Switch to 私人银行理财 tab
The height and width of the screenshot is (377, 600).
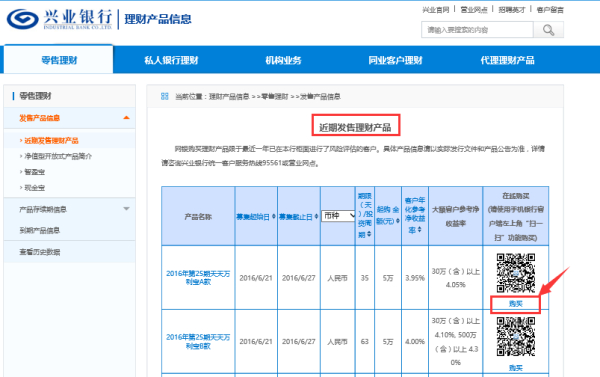tap(171, 60)
